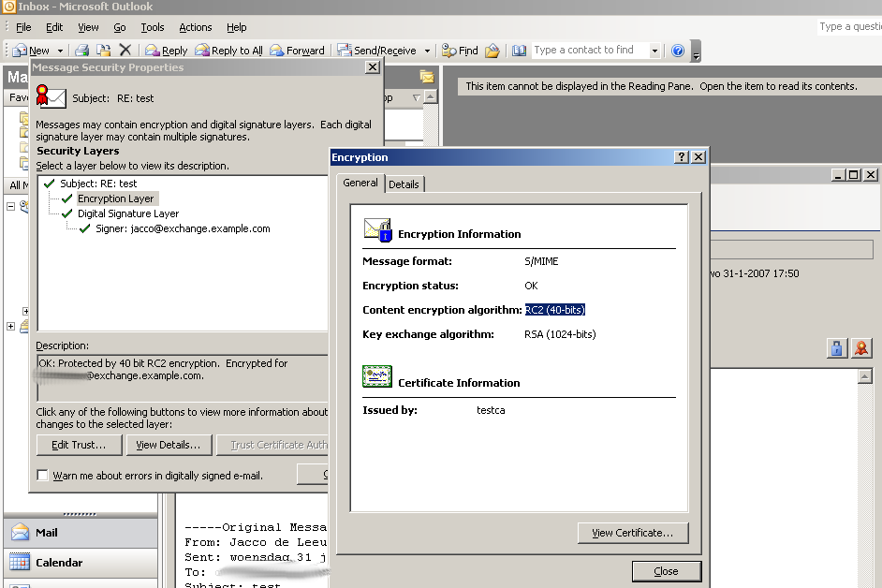The image size is (882, 588).
Task: Click the 'Type a question' help box
Action: tap(850, 26)
